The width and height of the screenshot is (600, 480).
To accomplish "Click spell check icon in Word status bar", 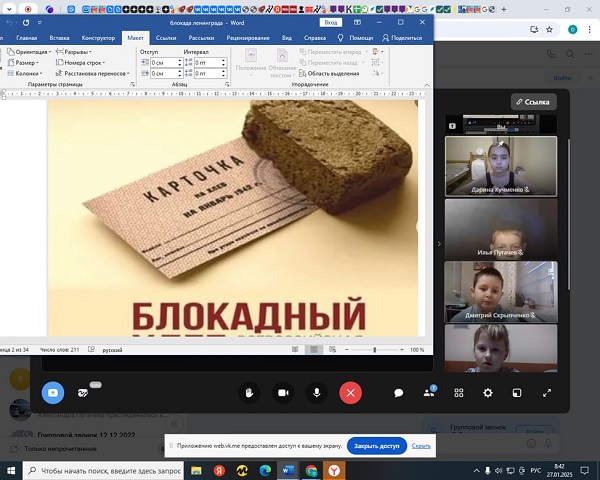I will (x=91, y=349).
